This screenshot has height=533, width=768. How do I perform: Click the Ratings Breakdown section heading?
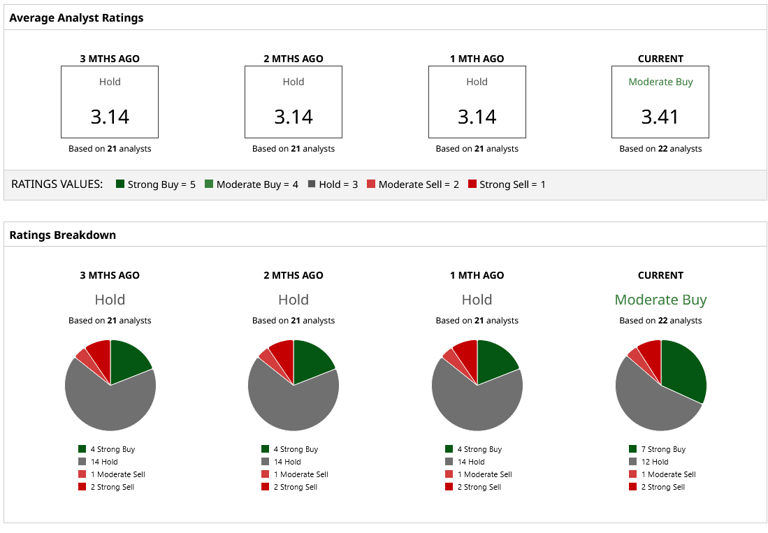pos(62,235)
